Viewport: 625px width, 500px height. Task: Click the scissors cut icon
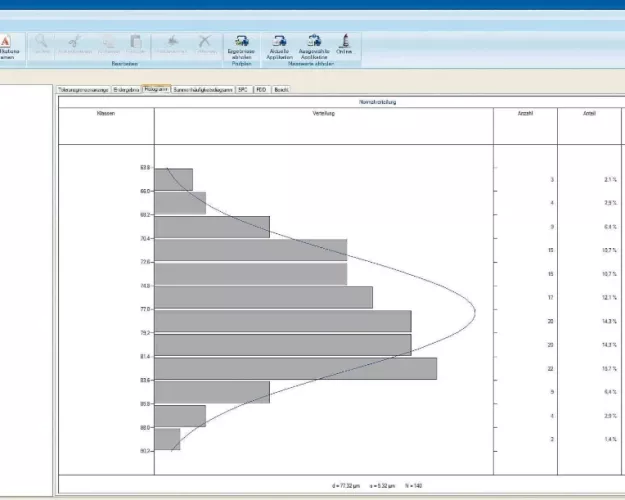pos(73,41)
